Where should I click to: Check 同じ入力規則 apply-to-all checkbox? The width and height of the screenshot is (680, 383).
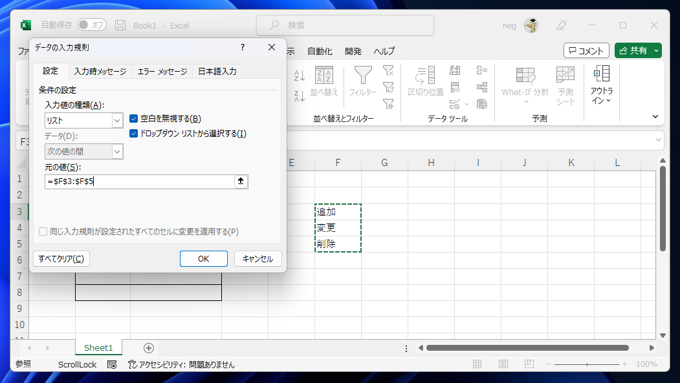(x=43, y=232)
